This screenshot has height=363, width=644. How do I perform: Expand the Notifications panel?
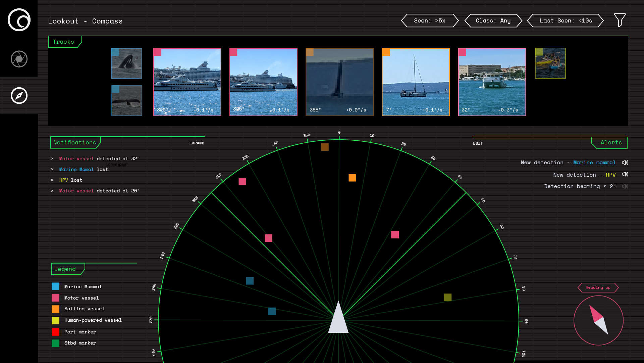[x=197, y=143]
